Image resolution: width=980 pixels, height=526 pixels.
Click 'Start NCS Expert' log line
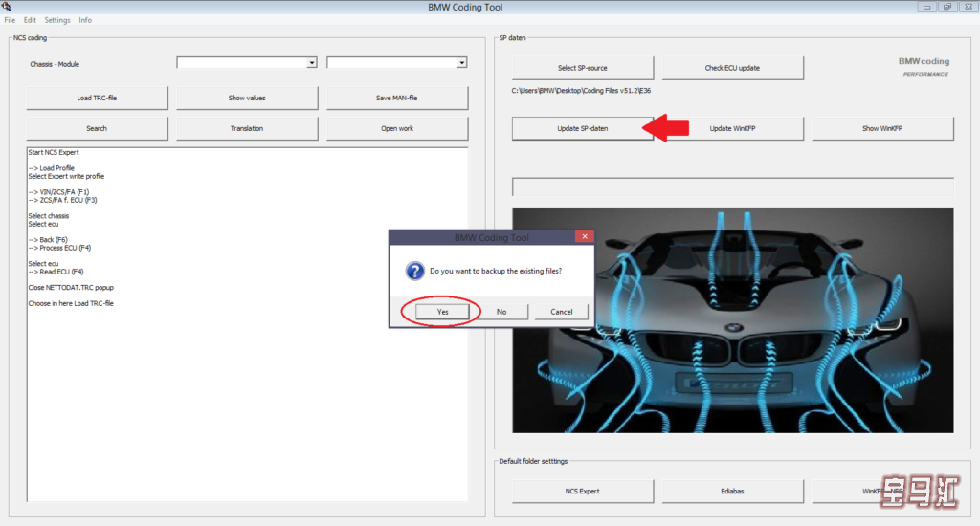54,152
